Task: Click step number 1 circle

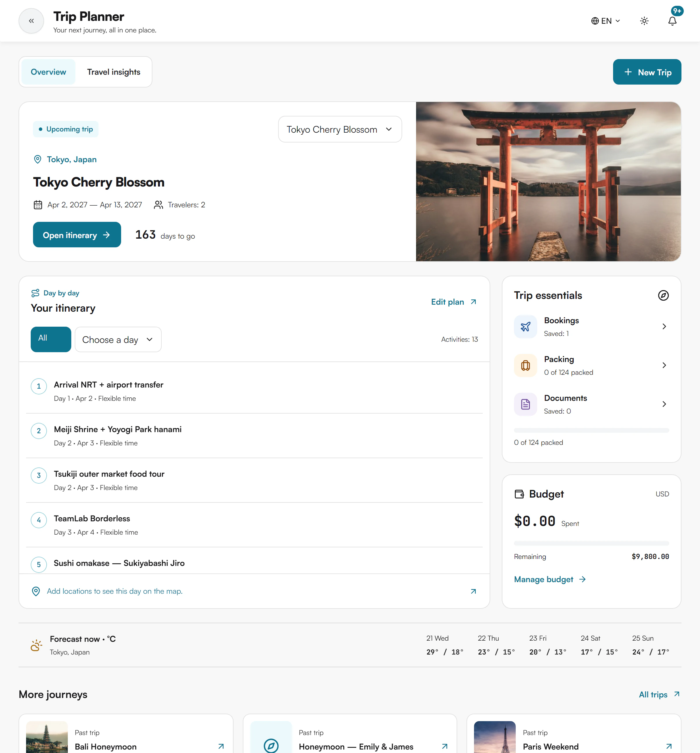Action: point(39,386)
